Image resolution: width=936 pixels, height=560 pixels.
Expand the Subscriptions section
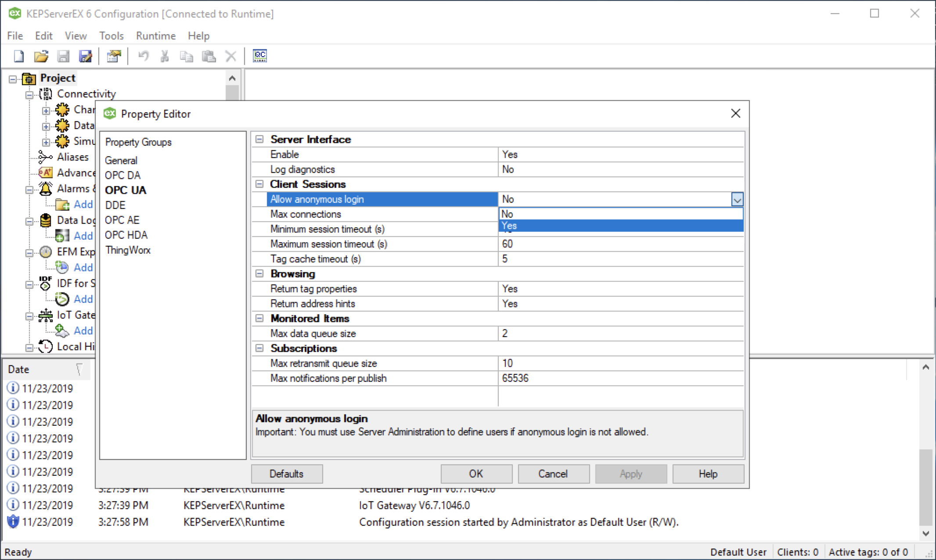(x=260, y=348)
